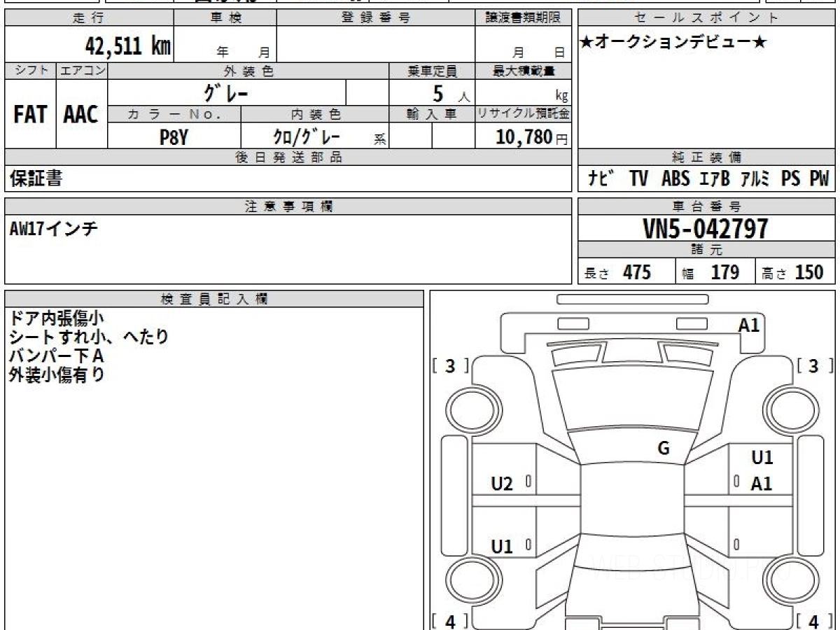Click the 諸元 header
This screenshot has height=630, width=840.
click(706, 250)
